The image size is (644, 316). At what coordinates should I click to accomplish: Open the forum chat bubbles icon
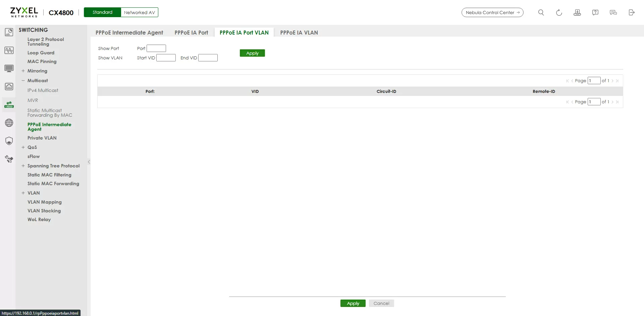click(613, 12)
